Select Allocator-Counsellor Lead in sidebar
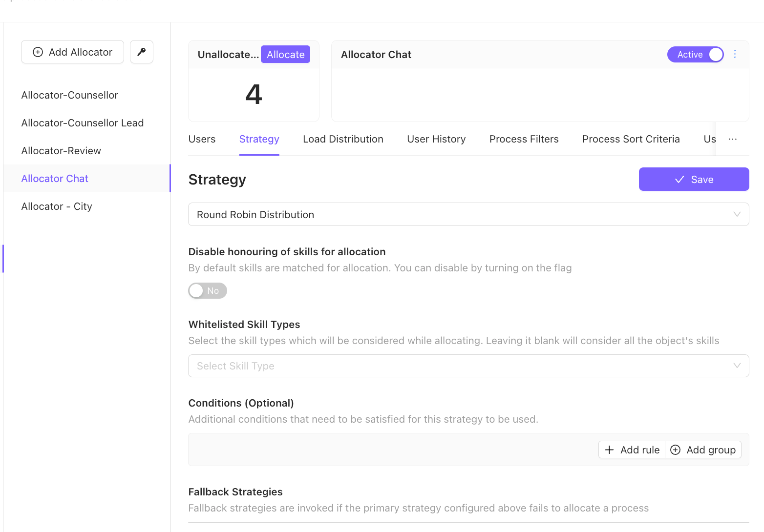 (83, 123)
